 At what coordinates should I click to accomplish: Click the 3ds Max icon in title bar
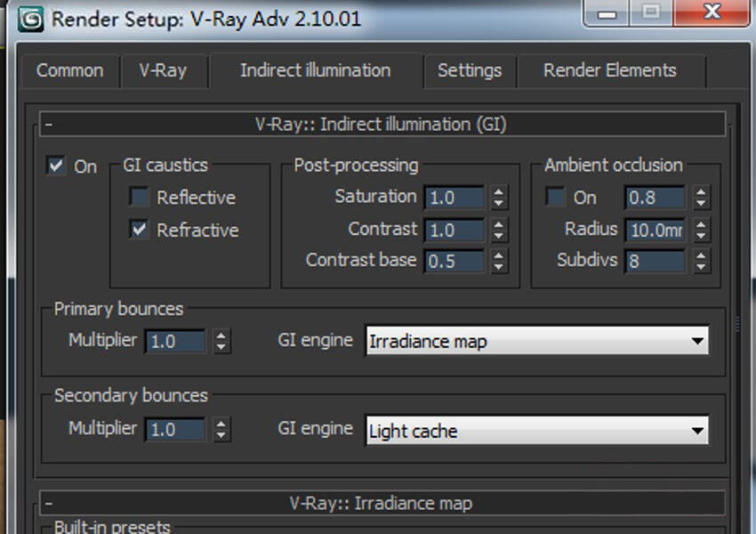click(x=30, y=20)
